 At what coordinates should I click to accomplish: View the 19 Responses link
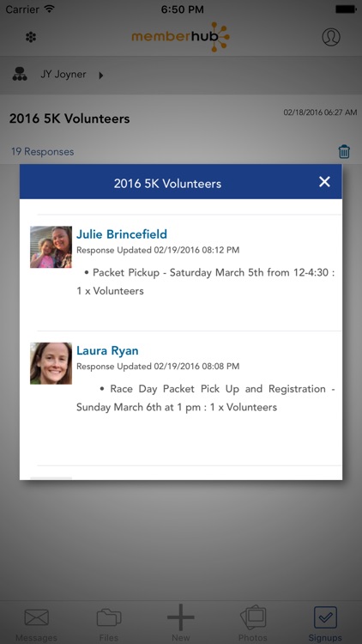coord(42,151)
